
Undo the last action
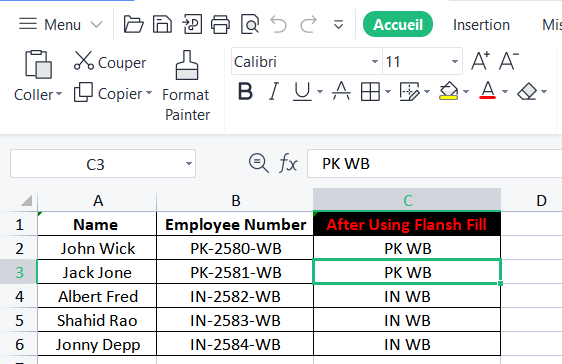click(x=278, y=24)
